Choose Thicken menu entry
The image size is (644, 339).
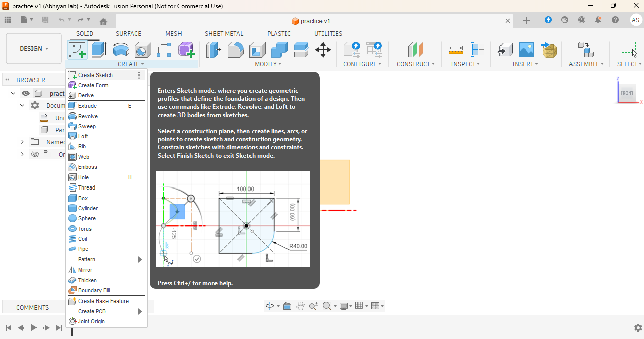[x=106, y=280]
